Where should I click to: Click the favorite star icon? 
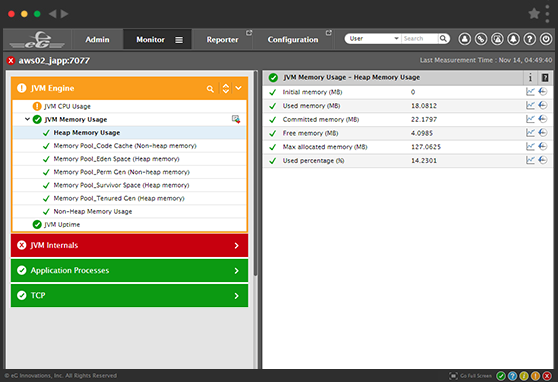pos(534,14)
